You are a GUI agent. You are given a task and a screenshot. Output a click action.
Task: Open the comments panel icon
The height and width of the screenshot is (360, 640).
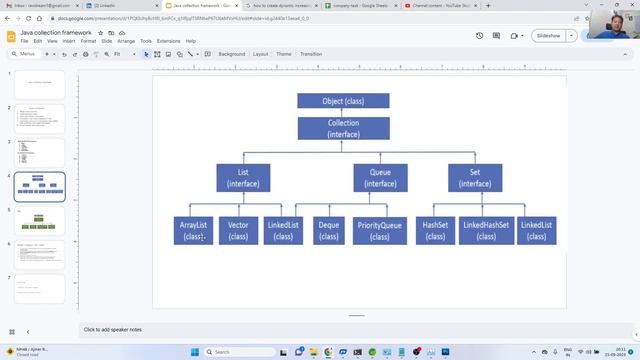(496, 36)
